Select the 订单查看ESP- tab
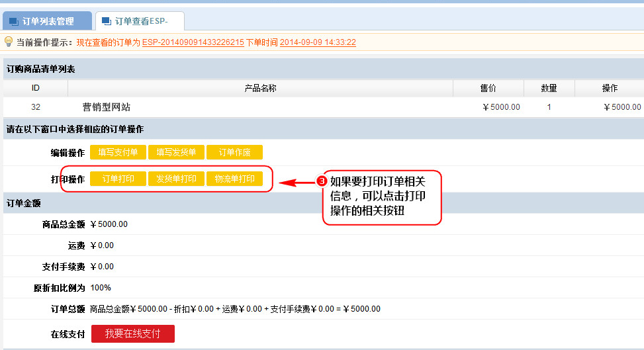This screenshot has width=644, height=350. pos(141,22)
